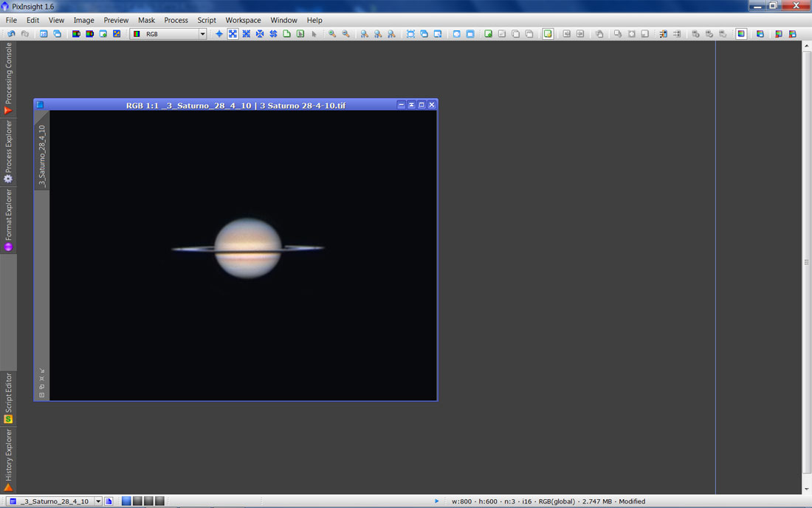Expand the RGB channel display dropdown
812x508 pixels.
pos(202,34)
